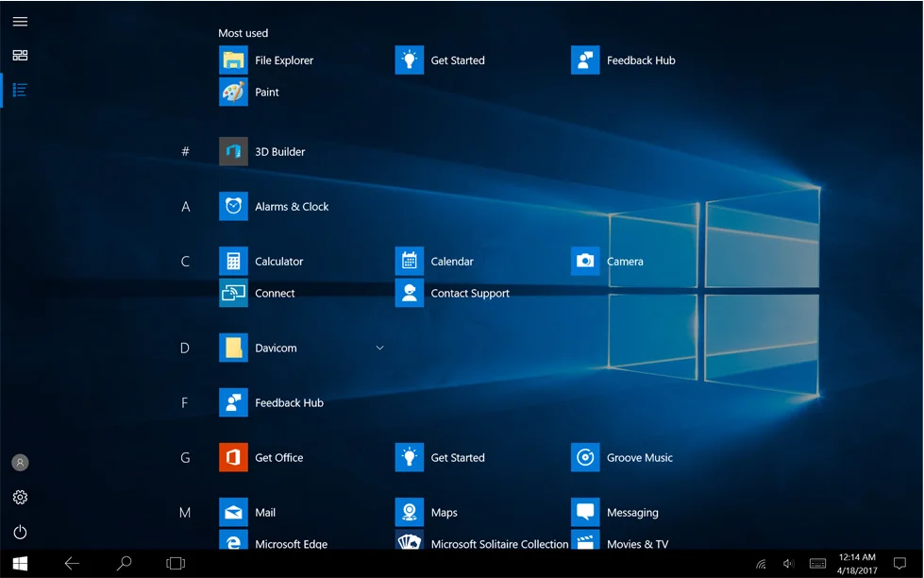The height and width of the screenshot is (578, 924).
Task: Open Settings gear in sidebar
Action: point(20,497)
